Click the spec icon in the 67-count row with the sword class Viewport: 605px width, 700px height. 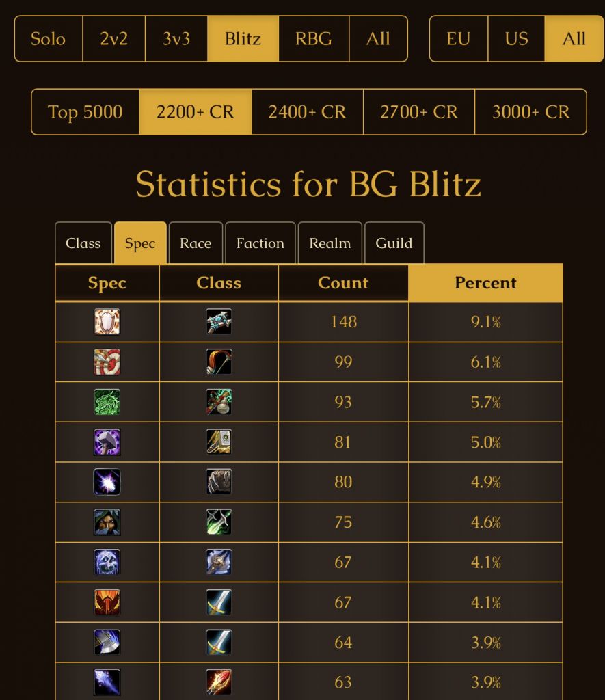pyautogui.click(x=107, y=602)
